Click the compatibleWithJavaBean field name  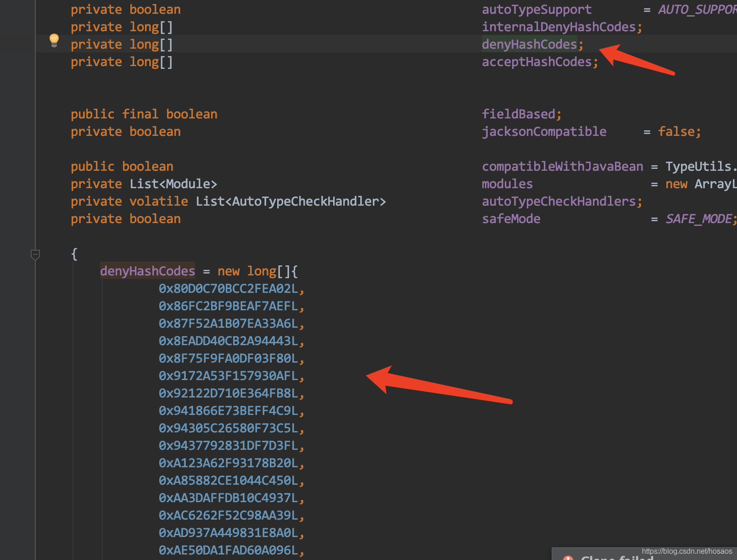pyautogui.click(x=562, y=167)
